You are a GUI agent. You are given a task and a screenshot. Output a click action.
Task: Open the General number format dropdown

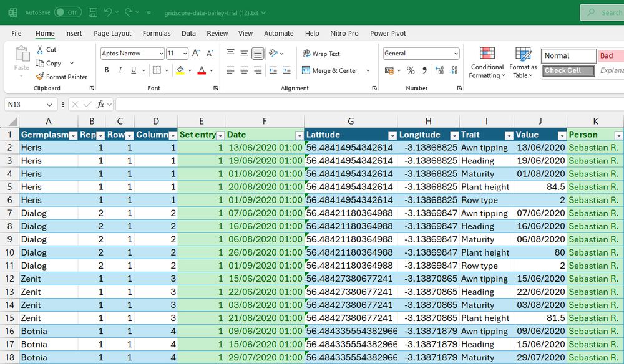click(x=456, y=53)
